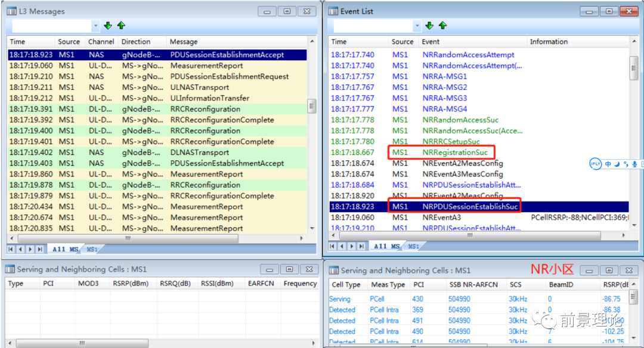This screenshot has width=644, height=348.
Task: Sort L3 Messages by Direction column
Action: [142, 42]
